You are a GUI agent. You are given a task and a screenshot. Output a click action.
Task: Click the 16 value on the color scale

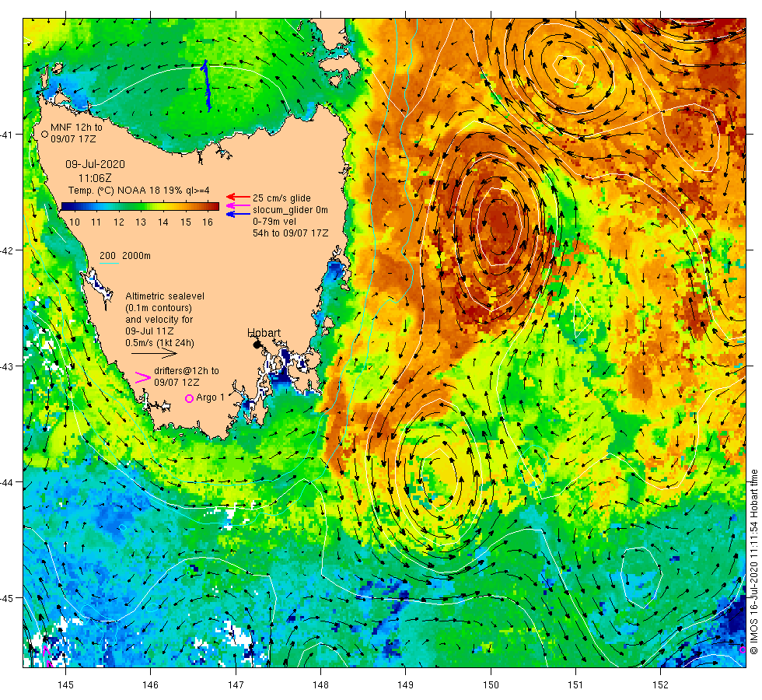coord(208,222)
